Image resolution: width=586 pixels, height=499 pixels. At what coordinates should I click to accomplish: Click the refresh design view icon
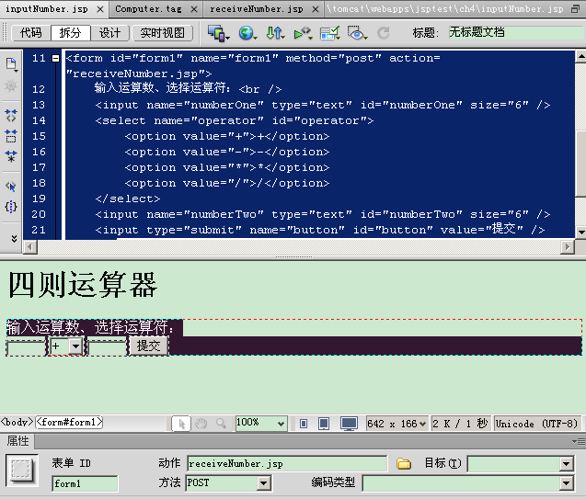tap(383, 33)
